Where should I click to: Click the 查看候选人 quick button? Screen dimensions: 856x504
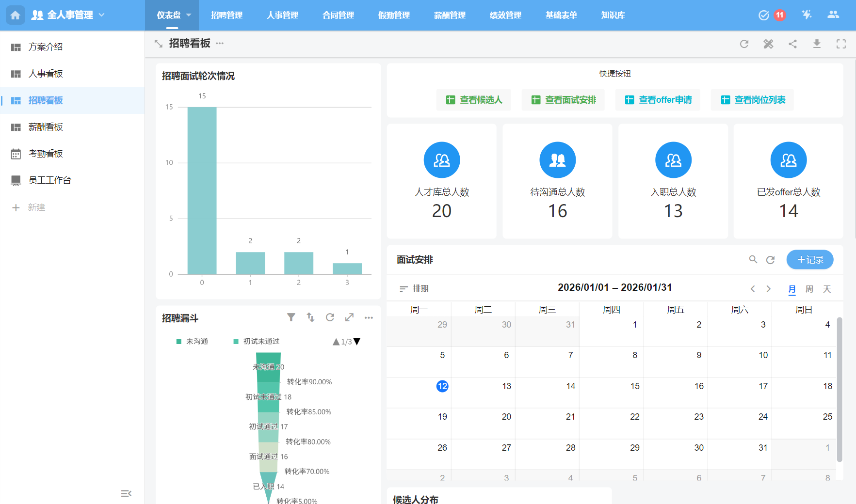pyautogui.click(x=474, y=100)
